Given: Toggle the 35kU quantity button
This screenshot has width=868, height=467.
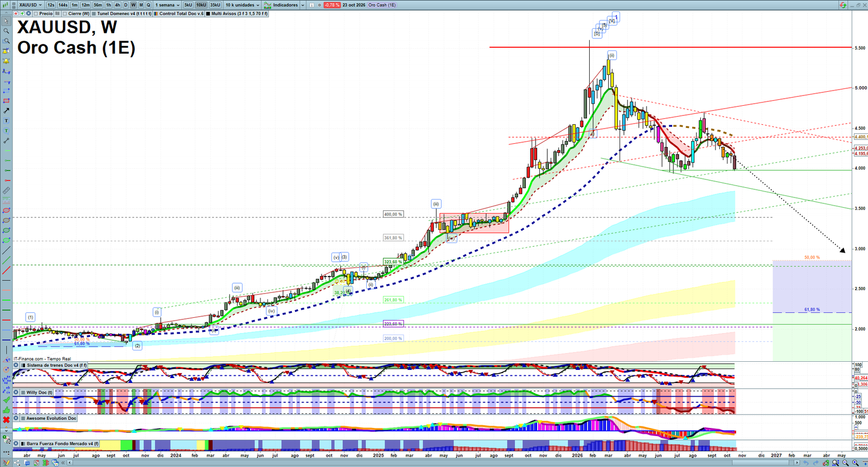Looking at the screenshot, I should 215,5.
